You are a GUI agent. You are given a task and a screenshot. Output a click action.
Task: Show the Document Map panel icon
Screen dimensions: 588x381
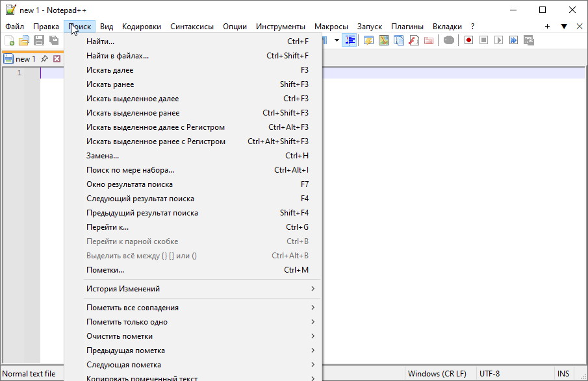(383, 40)
